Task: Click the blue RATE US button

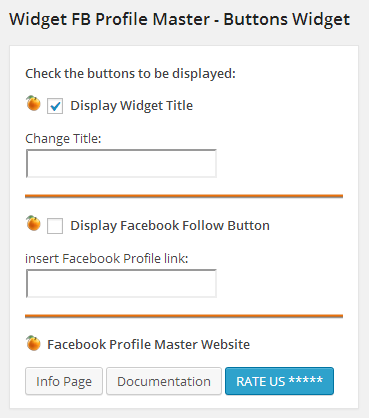Action: pyautogui.click(x=279, y=381)
